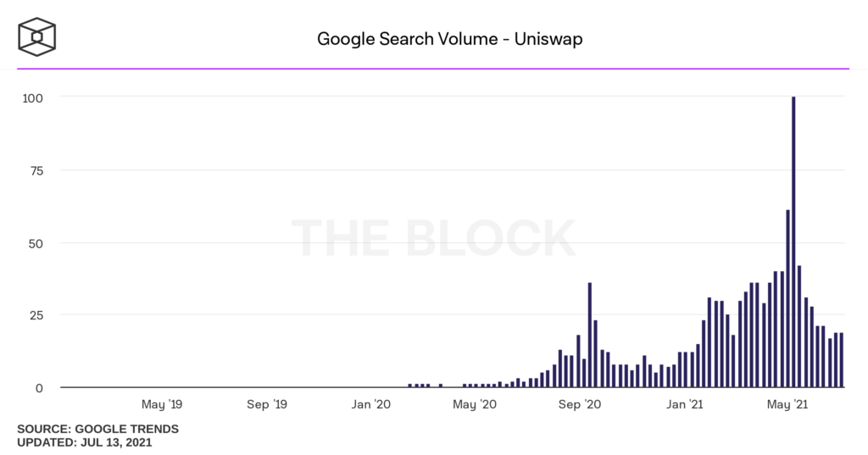868x455 pixels.
Task: Click the 0 y-axis value
Action: point(40,388)
